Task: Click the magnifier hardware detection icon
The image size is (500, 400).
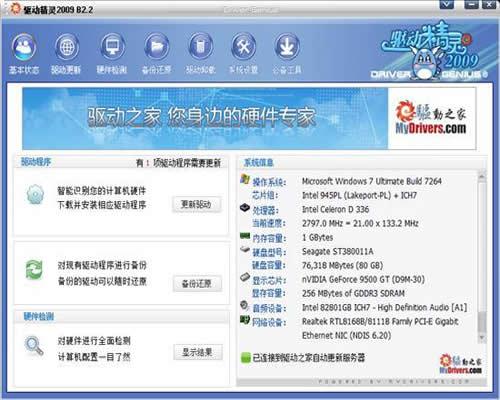Action: (x=34, y=346)
